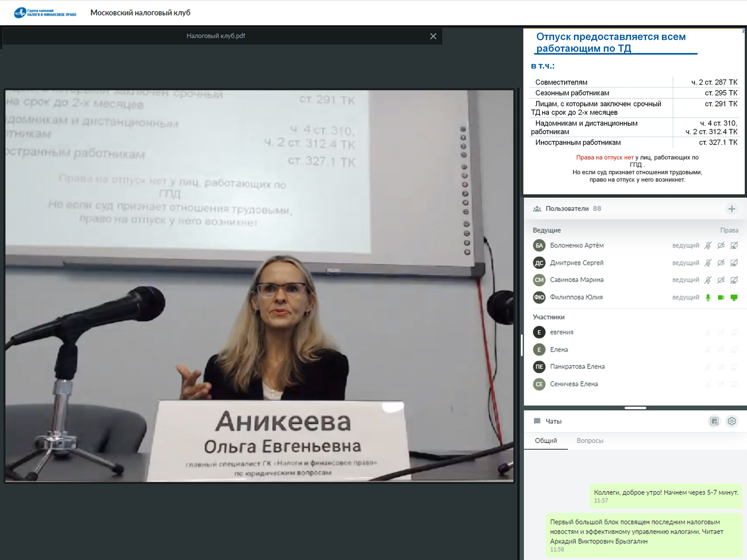Open chat settings gear icon
The height and width of the screenshot is (560, 747).
tap(731, 421)
